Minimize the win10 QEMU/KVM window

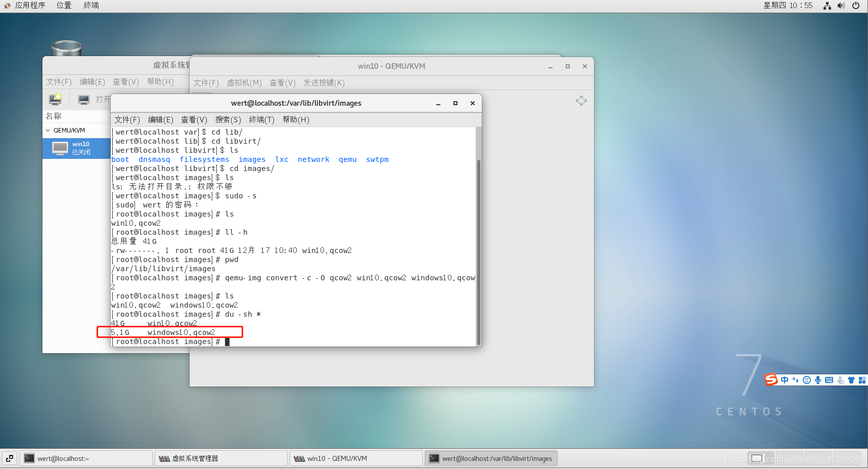coord(551,66)
